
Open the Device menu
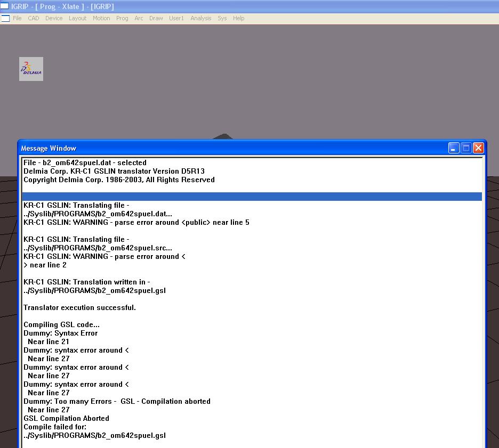tap(54, 19)
